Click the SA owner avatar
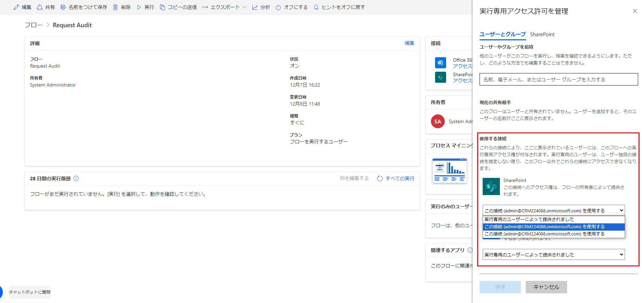The width and height of the screenshot is (644, 303). (438, 121)
